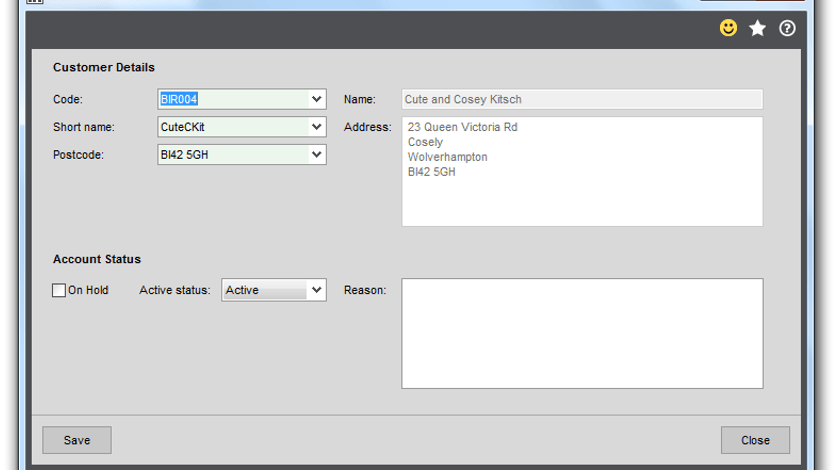Expand the Active status dropdown
The width and height of the screenshot is (838, 470).
coord(316,290)
